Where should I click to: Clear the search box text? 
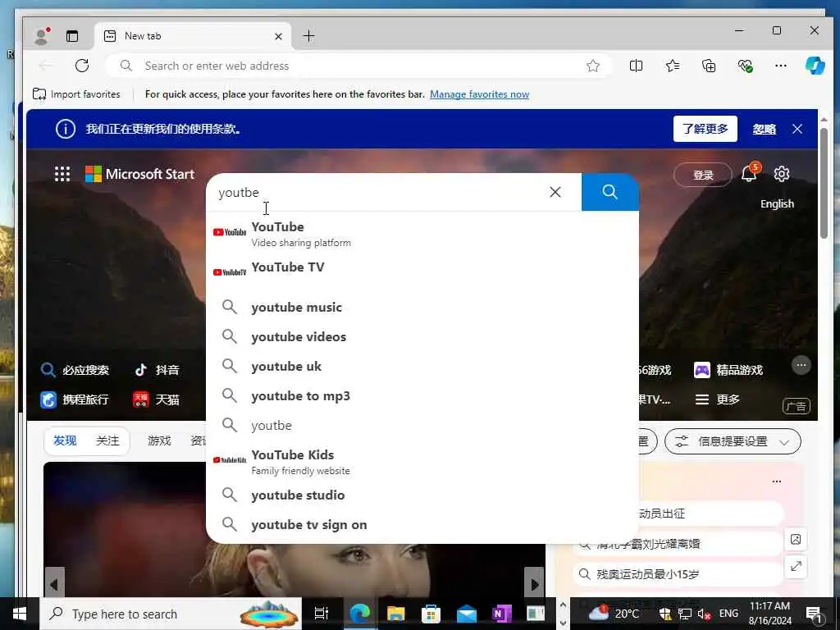(x=555, y=192)
